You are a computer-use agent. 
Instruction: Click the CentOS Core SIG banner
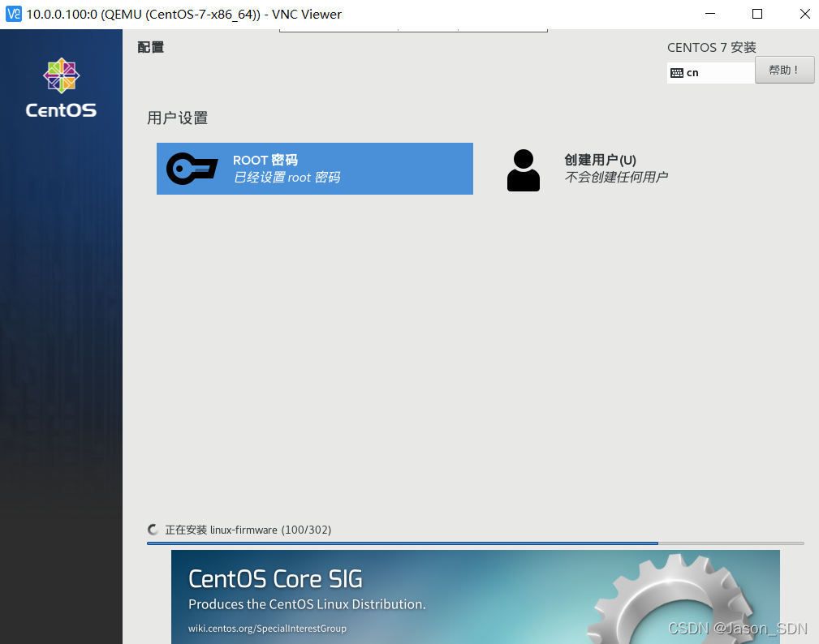pyautogui.click(x=476, y=596)
